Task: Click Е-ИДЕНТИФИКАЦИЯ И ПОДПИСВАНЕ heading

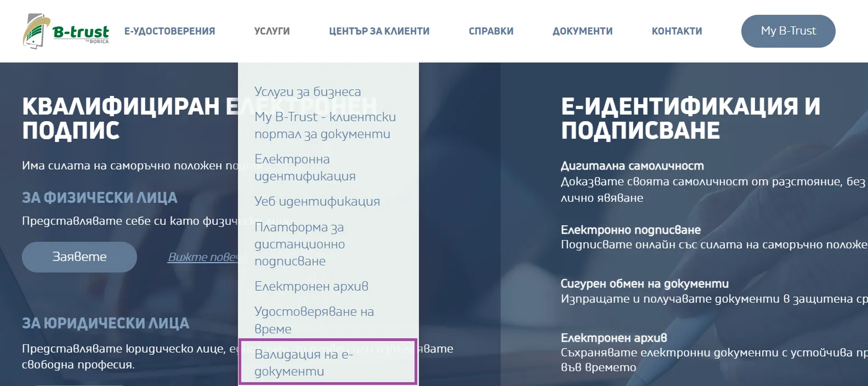Action: (x=690, y=118)
